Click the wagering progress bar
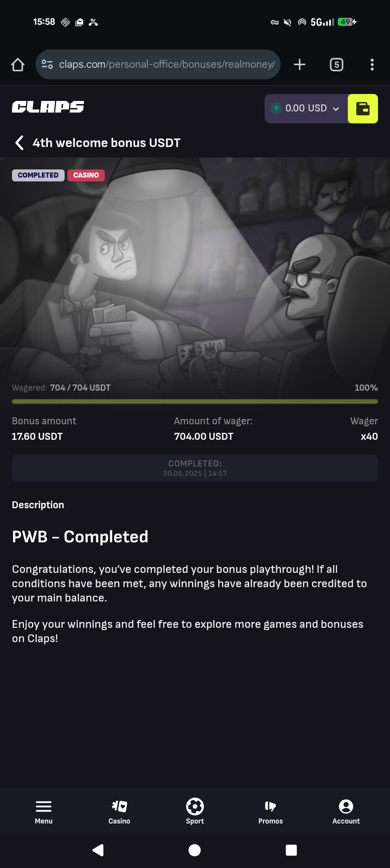The image size is (390, 868). coord(195,402)
